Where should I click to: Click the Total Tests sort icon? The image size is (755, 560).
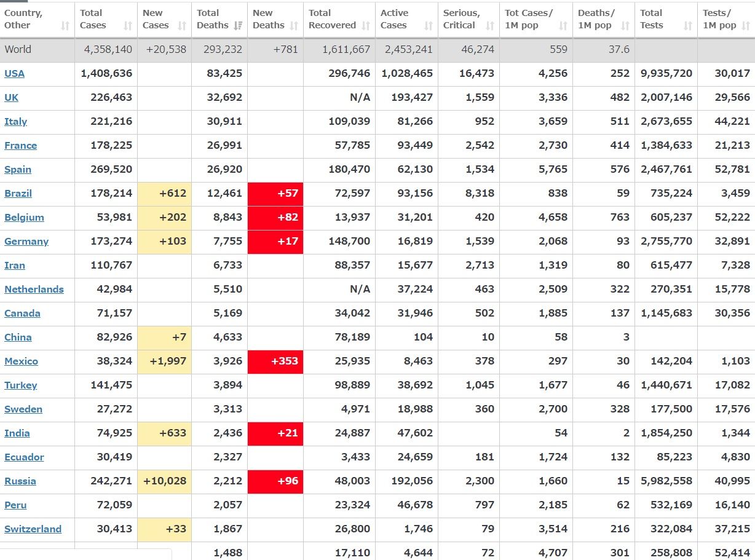(688, 26)
